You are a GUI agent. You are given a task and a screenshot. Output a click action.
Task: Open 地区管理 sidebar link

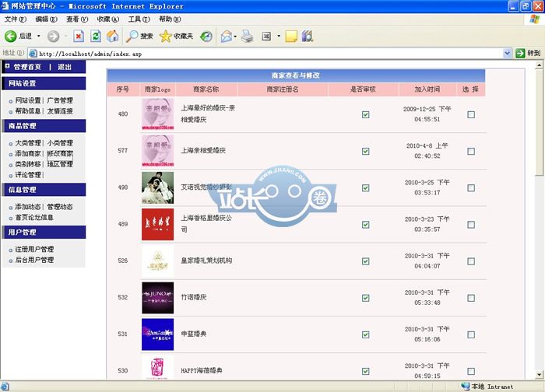point(60,164)
